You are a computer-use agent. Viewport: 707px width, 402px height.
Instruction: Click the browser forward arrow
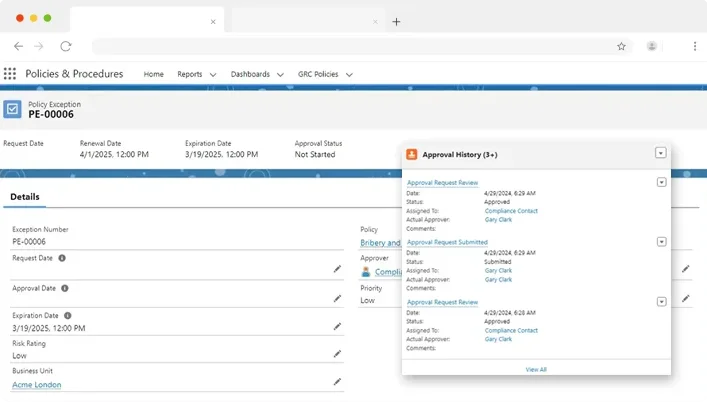click(x=39, y=46)
